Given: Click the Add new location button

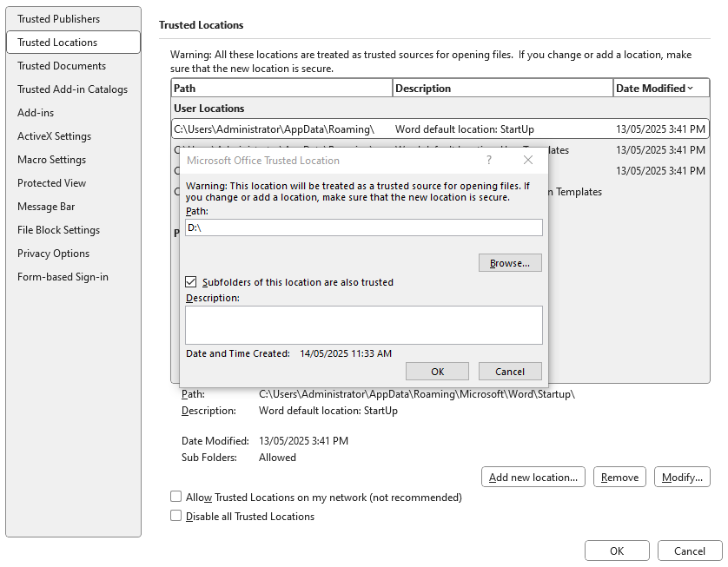Looking at the screenshot, I should tap(533, 477).
